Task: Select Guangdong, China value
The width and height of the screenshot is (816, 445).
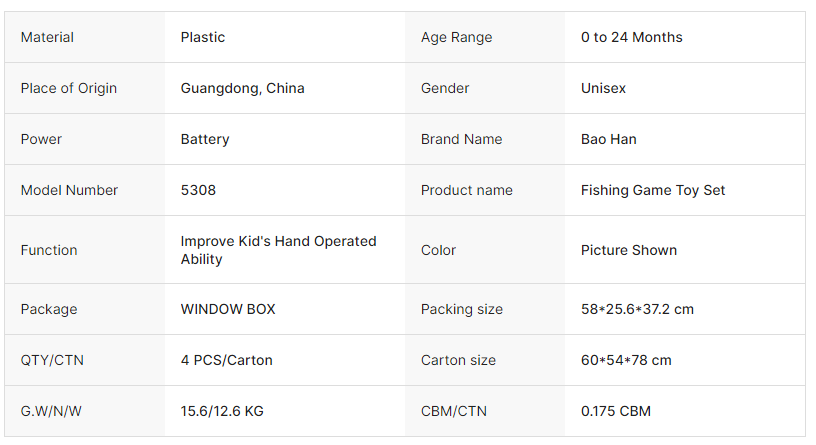Action: pos(242,88)
